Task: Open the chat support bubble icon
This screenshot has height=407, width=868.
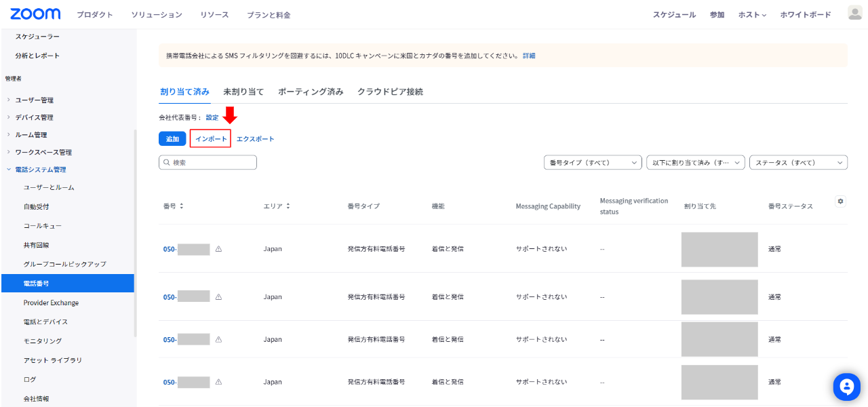Action: 846,387
